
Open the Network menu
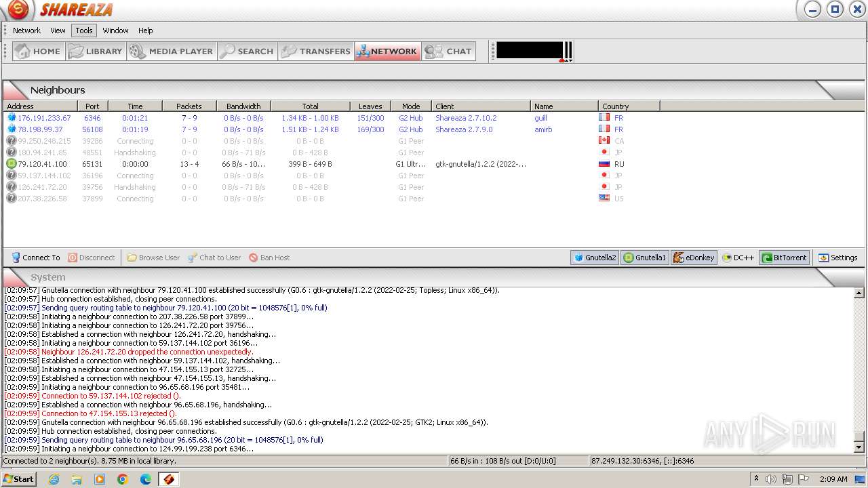(x=26, y=30)
